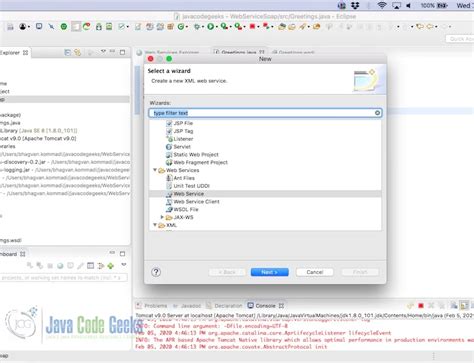474x363 pixels.
Task: Click the green plus icon in lower-left panel
Action: [111, 266]
